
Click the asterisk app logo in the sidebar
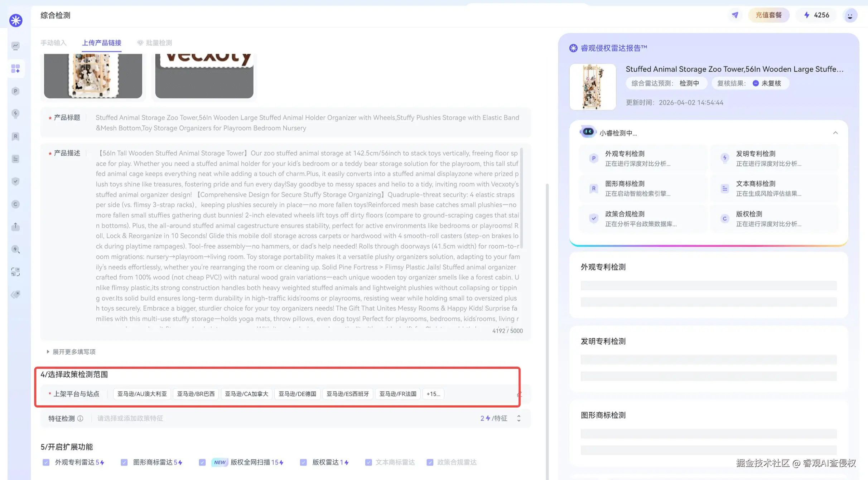point(16,20)
